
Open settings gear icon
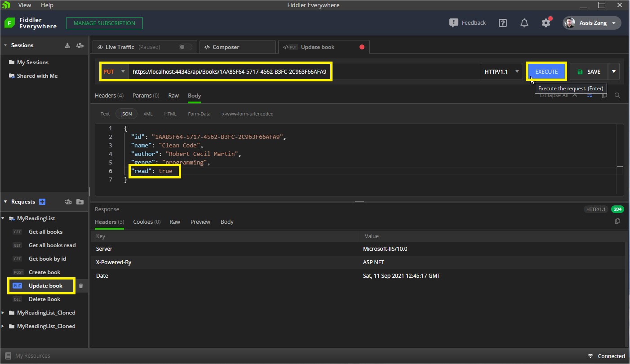(546, 23)
